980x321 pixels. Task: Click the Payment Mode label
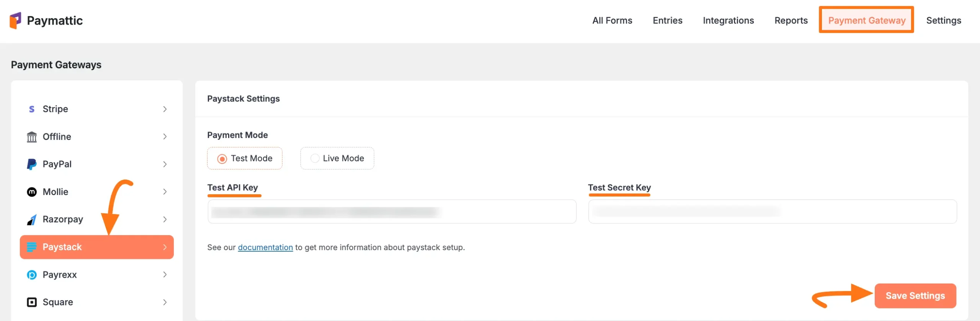(x=237, y=135)
